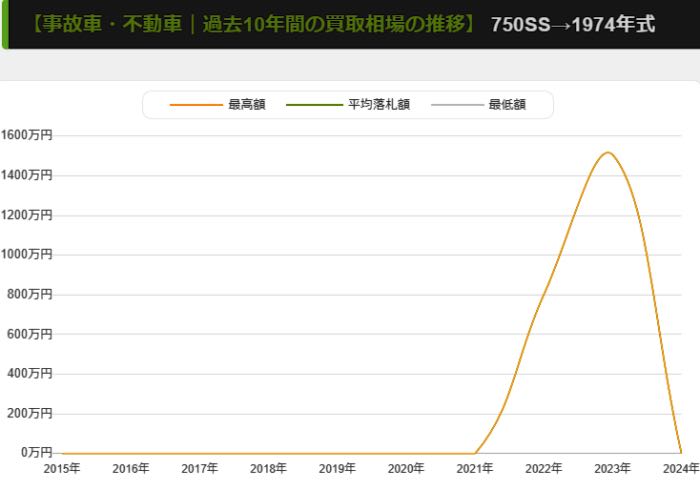
Task: Click the 2016年 x-axis label
Action: click(131, 469)
